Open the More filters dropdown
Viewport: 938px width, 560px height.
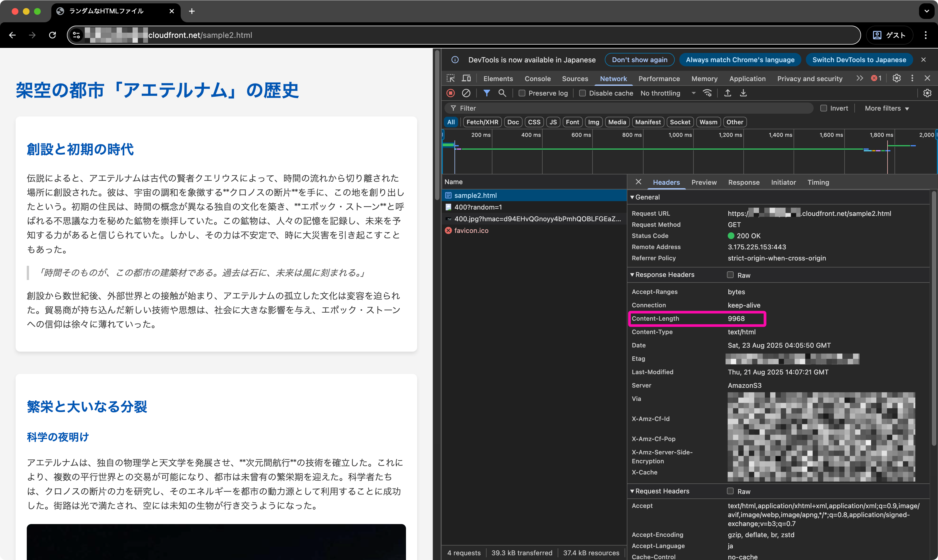887,108
